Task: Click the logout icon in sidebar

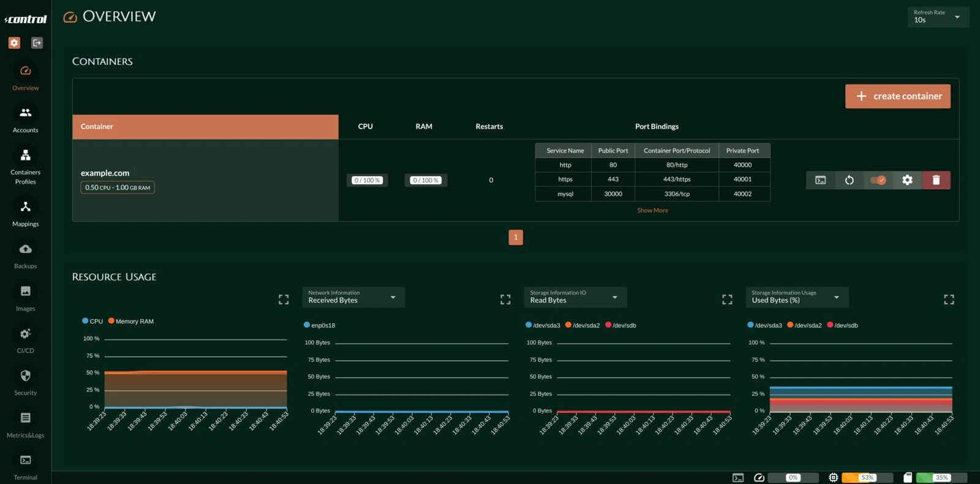Action: (x=37, y=43)
